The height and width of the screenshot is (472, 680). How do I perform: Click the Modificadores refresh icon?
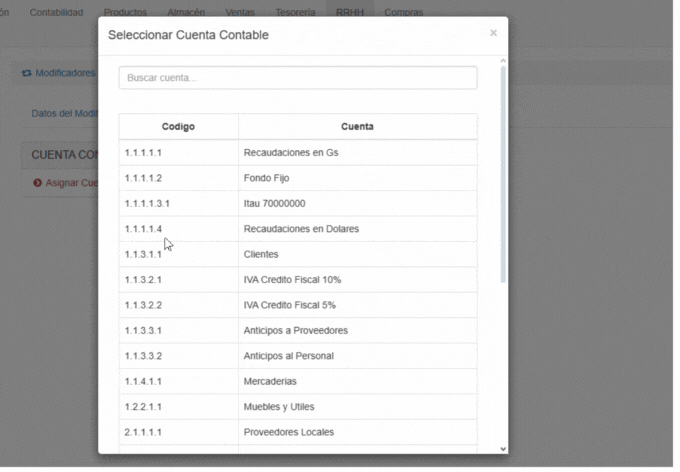click(27, 73)
